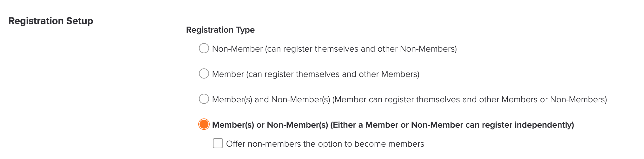Click '(can register themselves and other Members)' description

333,74
